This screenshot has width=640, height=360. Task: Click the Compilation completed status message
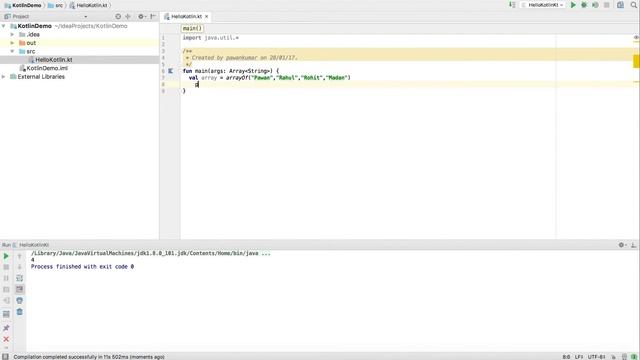pyautogui.click(x=89, y=357)
